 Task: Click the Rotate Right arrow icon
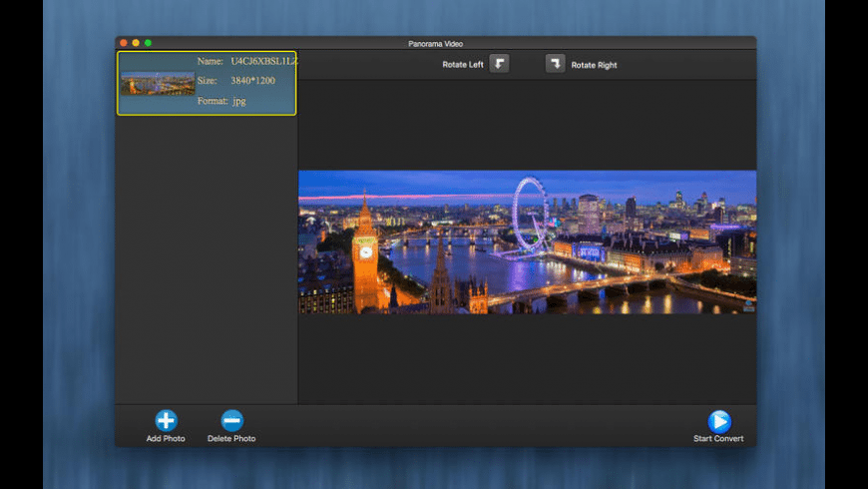(x=556, y=64)
